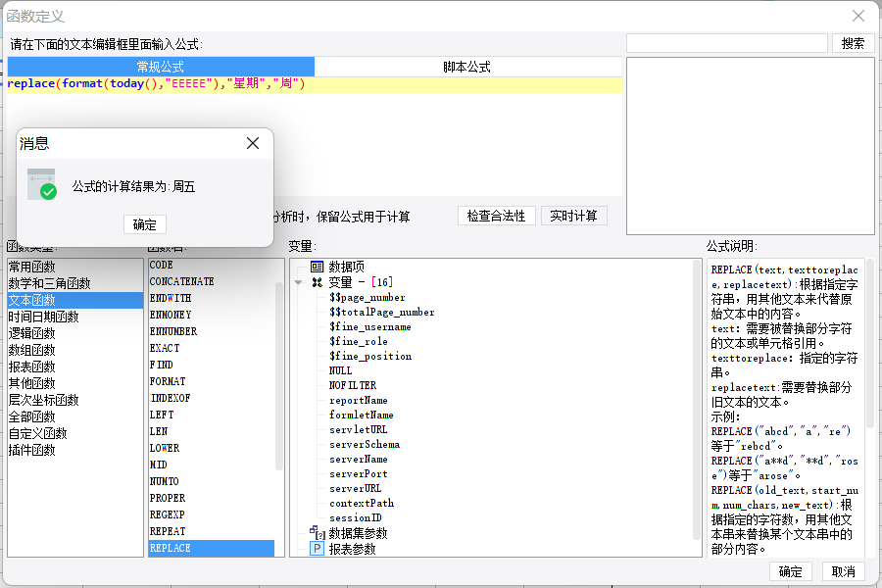Switch to the 脚本公式 tab
Viewport: 882px width, 588px height.
click(x=467, y=67)
